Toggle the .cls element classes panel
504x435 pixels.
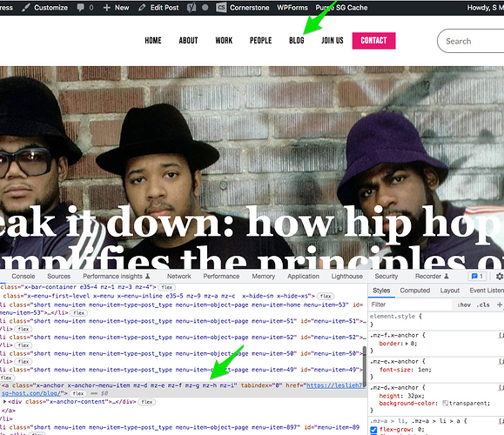point(483,304)
